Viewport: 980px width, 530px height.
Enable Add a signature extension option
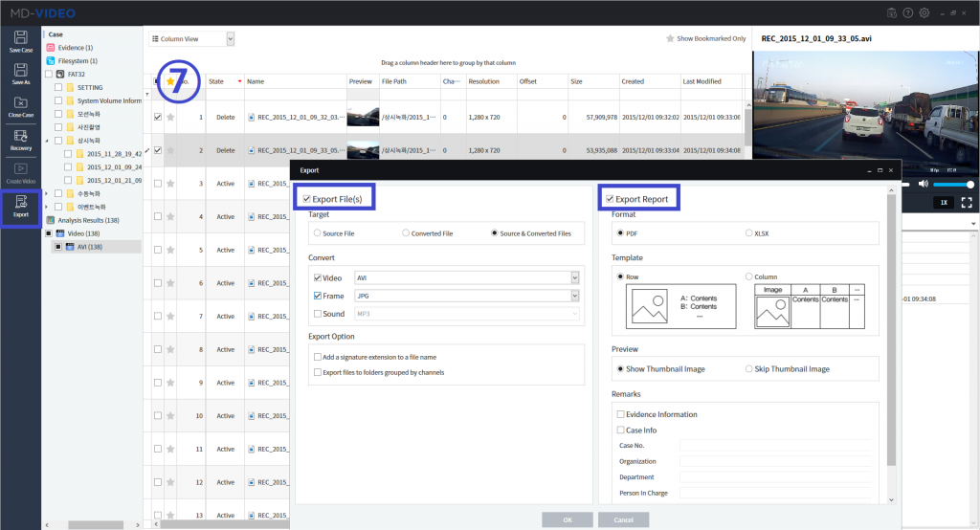318,357
